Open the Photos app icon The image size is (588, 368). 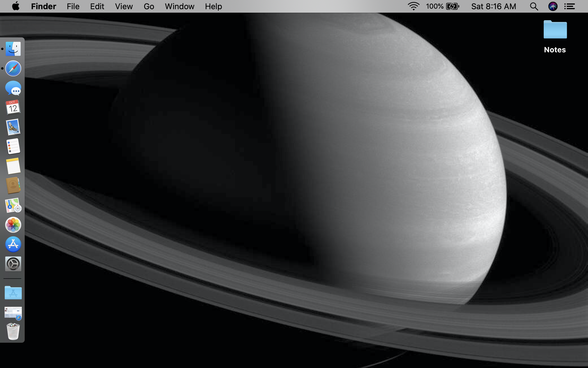point(13,225)
